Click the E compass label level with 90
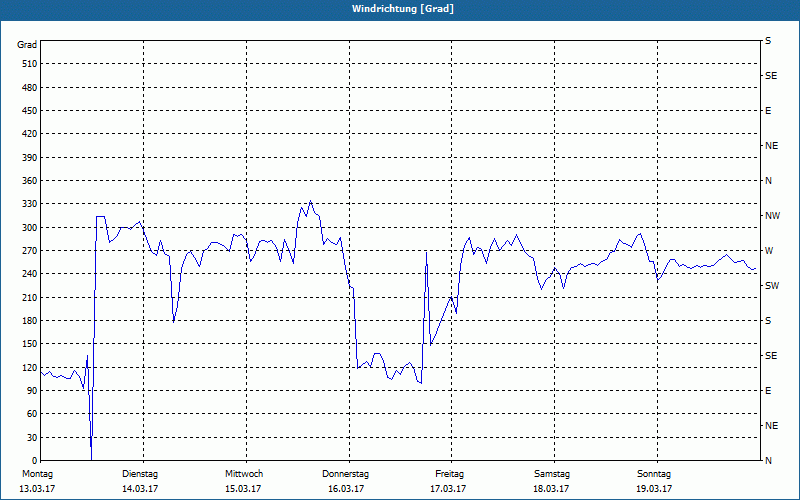Viewport: 800px width, 500px height. (x=768, y=391)
